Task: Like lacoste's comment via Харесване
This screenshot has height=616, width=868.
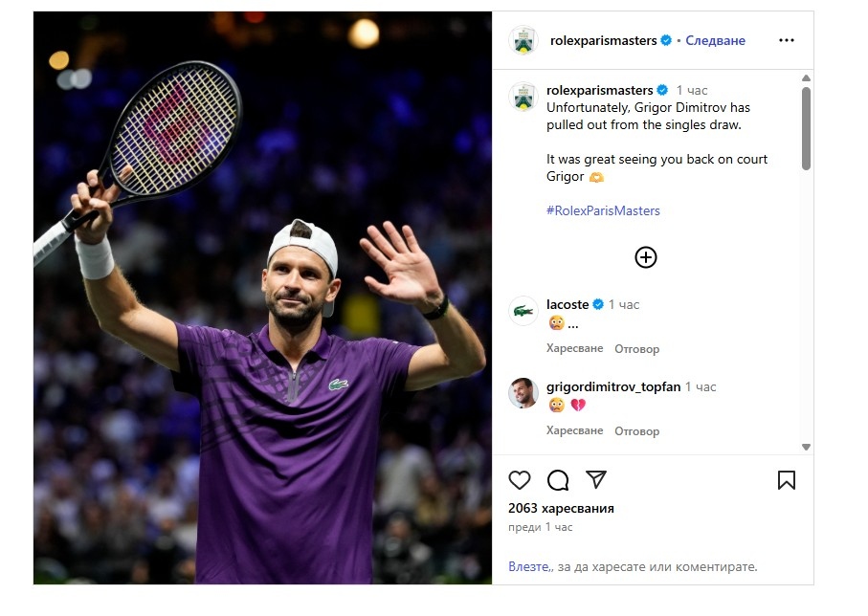Action: click(x=574, y=349)
